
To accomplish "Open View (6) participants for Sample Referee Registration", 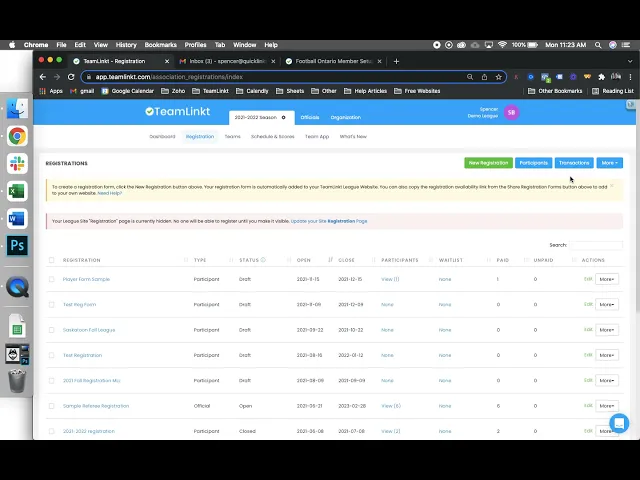I will 391,406.
